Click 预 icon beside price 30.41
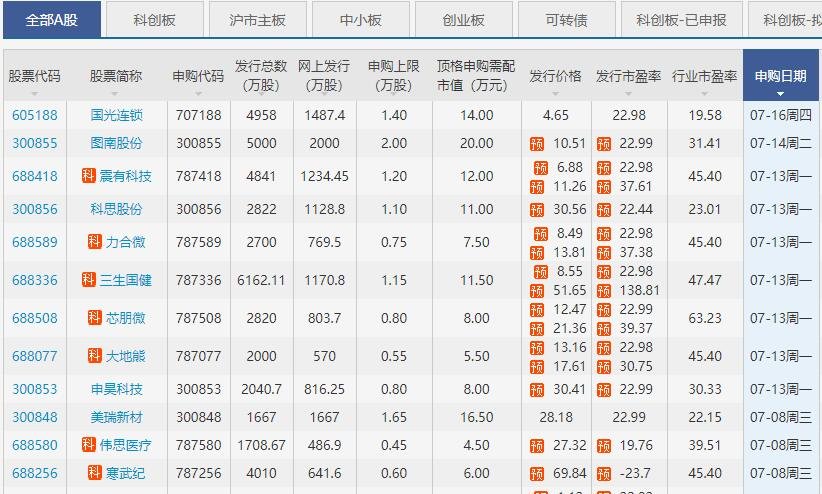Viewport: 822px width, 494px height. pyautogui.click(x=537, y=390)
